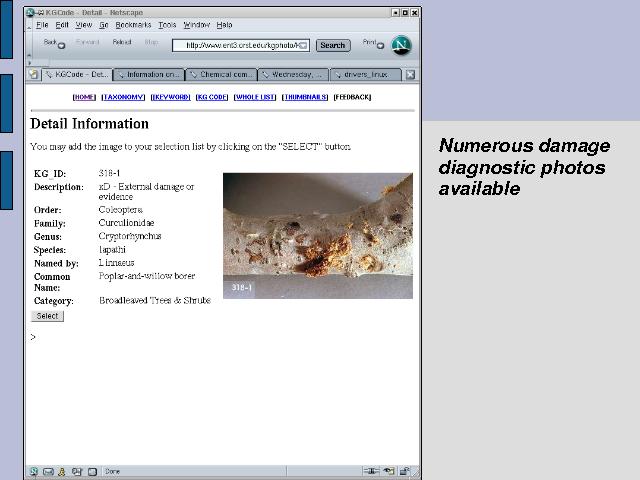The image size is (640, 480).
Task: Click the Netscape logo throbber icon
Action: click(x=401, y=45)
